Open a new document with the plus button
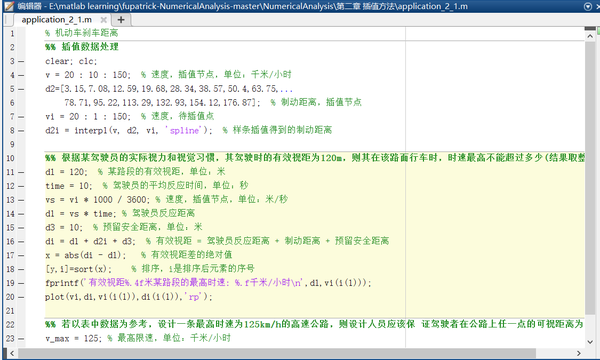Image resolution: width=600 pixels, height=360 pixels. [121, 20]
